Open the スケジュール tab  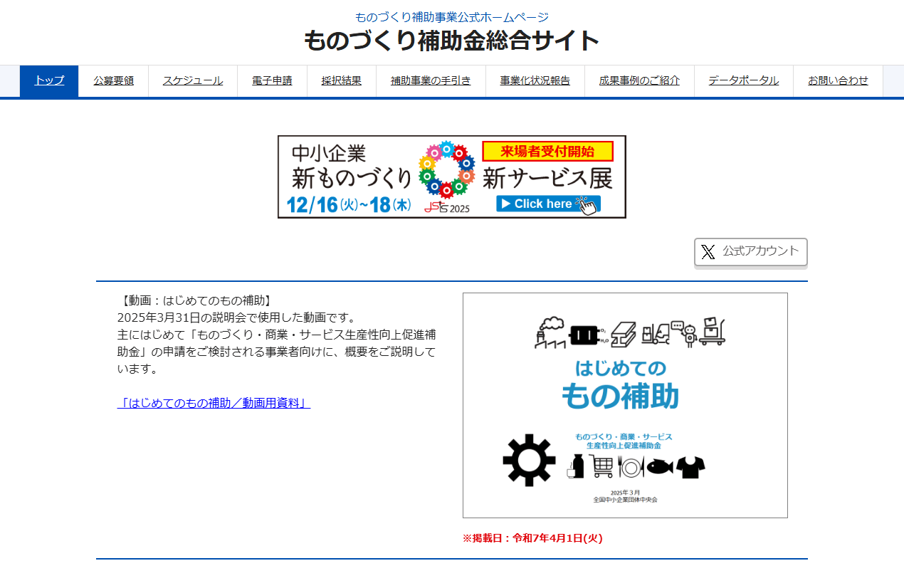(x=192, y=80)
